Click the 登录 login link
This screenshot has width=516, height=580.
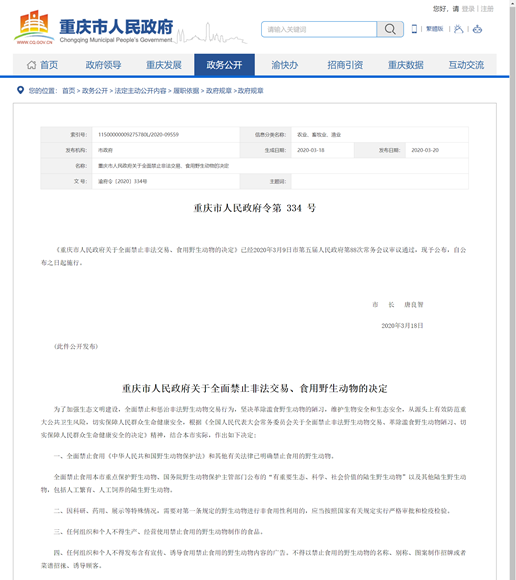pos(468,9)
